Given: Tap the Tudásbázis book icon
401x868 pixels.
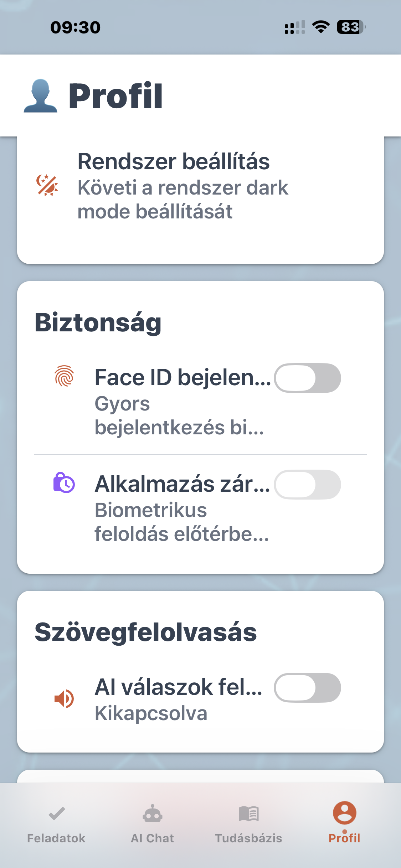Looking at the screenshot, I should tap(248, 813).
